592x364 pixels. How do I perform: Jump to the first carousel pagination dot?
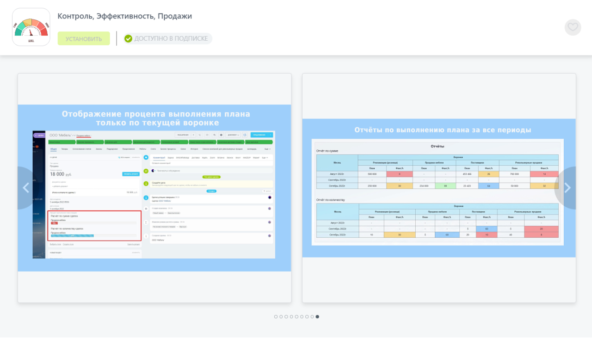tap(276, 317)
